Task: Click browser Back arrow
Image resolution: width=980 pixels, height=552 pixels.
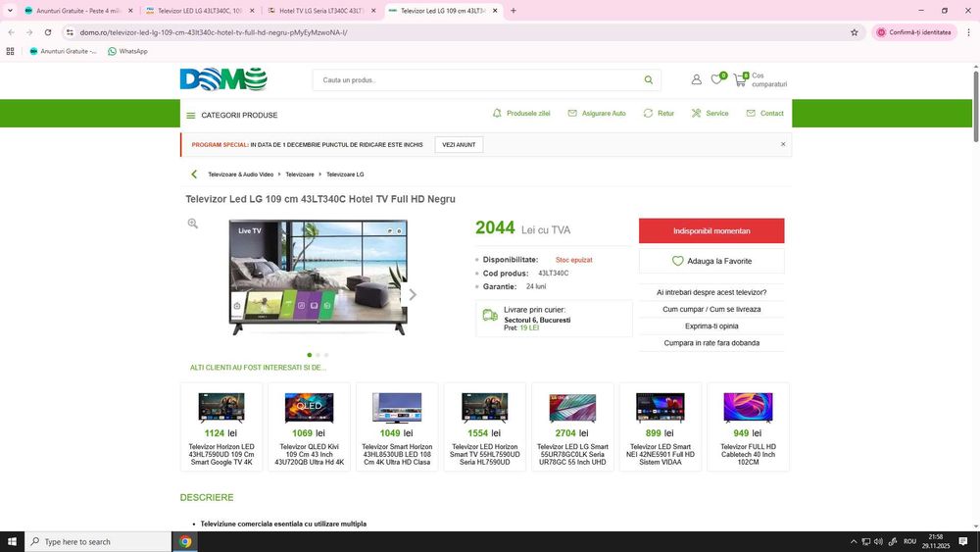Action: point(11,32)
